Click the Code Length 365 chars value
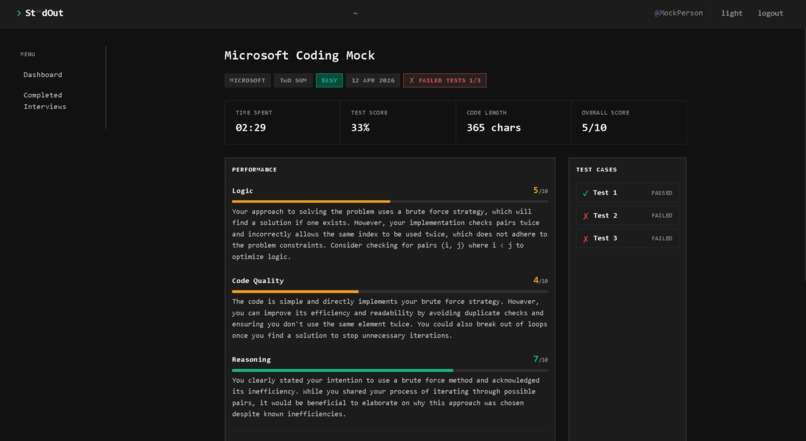The height and width of the screenshot is (441, 806). coord(493,128)
